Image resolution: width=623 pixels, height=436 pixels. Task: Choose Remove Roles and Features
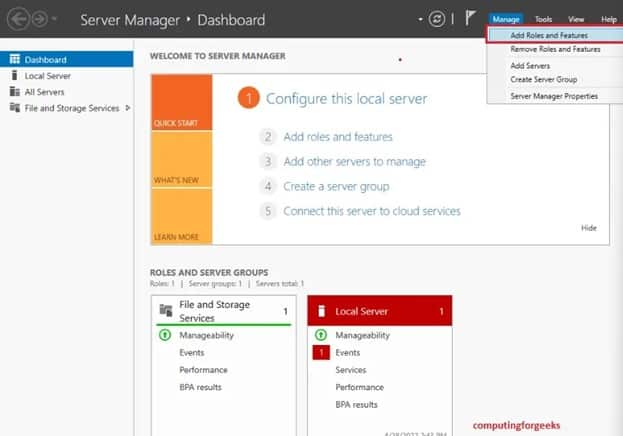tap(555, 49)
